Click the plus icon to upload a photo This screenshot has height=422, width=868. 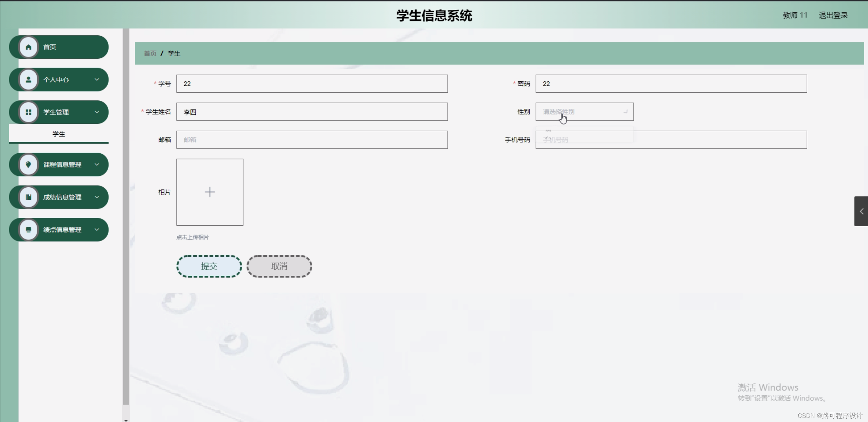[x=210, y=192]
